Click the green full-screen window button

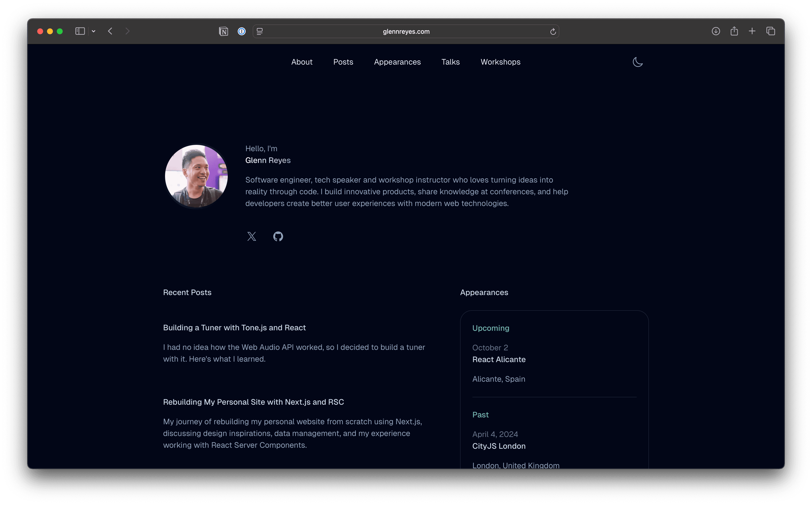(60, 31)
